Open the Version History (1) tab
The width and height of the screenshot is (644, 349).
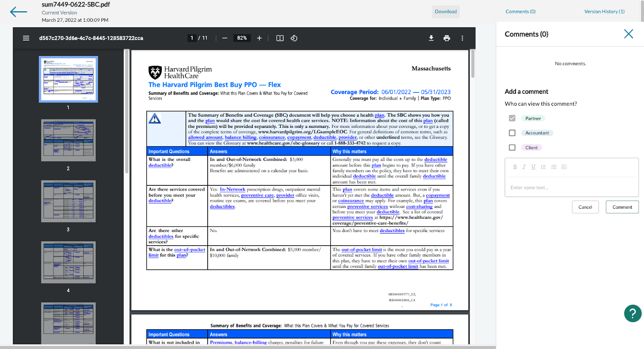(x=604, y=12)
